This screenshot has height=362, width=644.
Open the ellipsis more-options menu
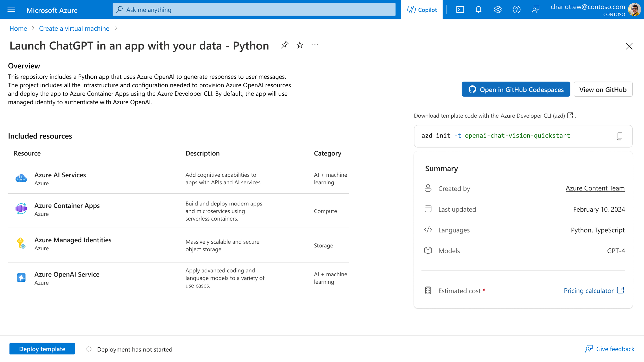pyautogui.click(x=315, y=45)
